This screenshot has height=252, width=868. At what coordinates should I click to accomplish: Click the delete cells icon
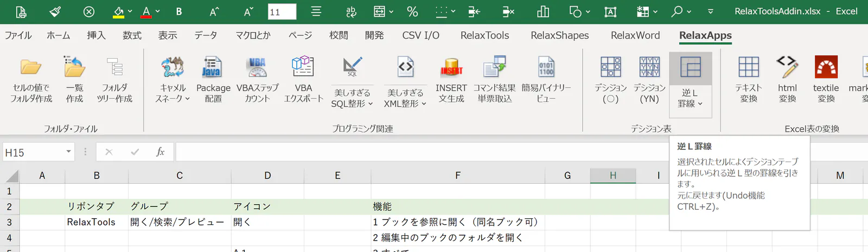tap(508, 11)
